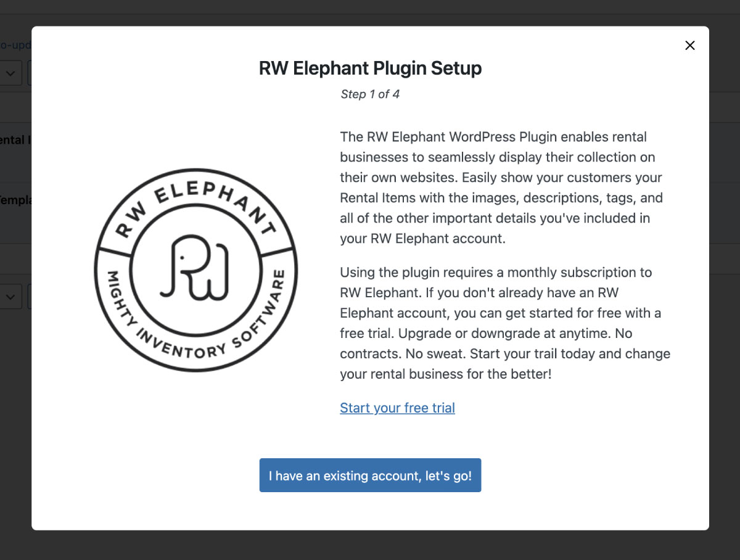Click the dimmed backdrop above the modal
The image size is (740, 560).
(370, 13)
